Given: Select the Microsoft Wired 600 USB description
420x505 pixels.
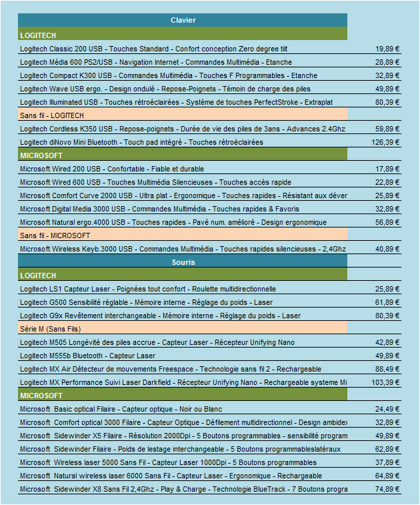Looking at the screenshot, I should click(x=155, y=182).
